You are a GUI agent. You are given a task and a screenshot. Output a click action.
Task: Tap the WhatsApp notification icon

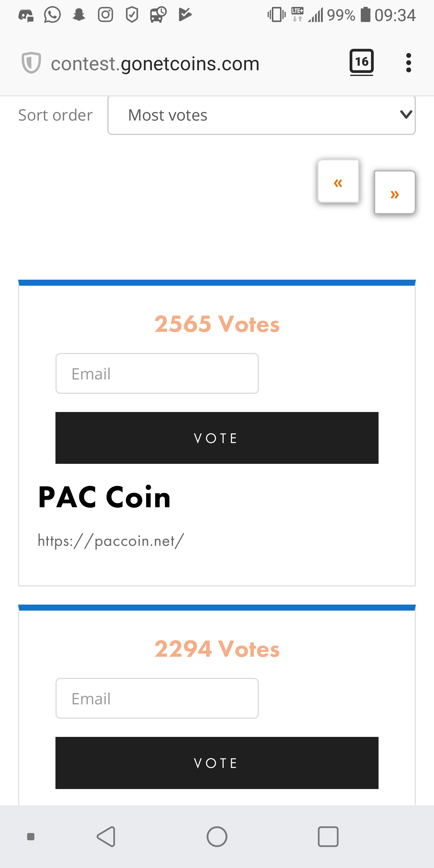pyautogui.click(x=52, y=15)
